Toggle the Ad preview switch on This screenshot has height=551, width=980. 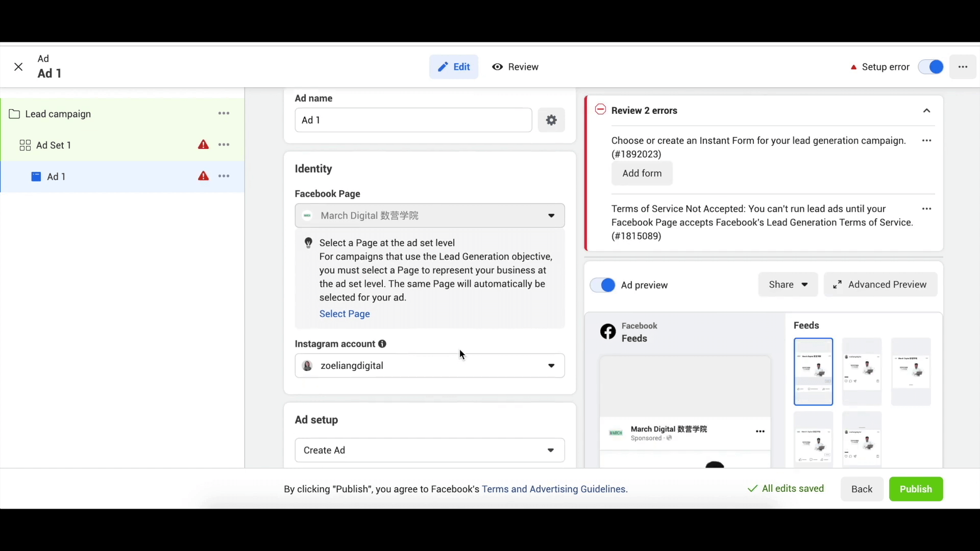(602, 285)
